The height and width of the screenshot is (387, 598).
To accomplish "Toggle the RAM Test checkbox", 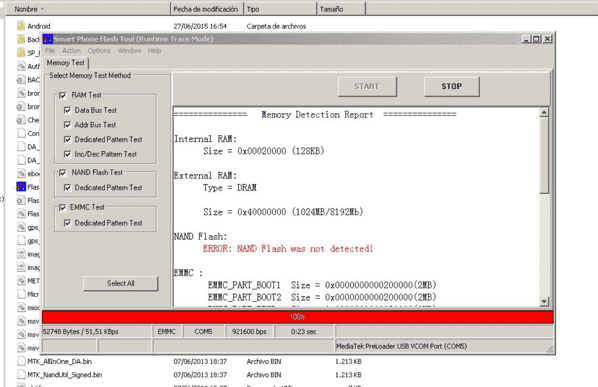I will (x=63, y=95).
